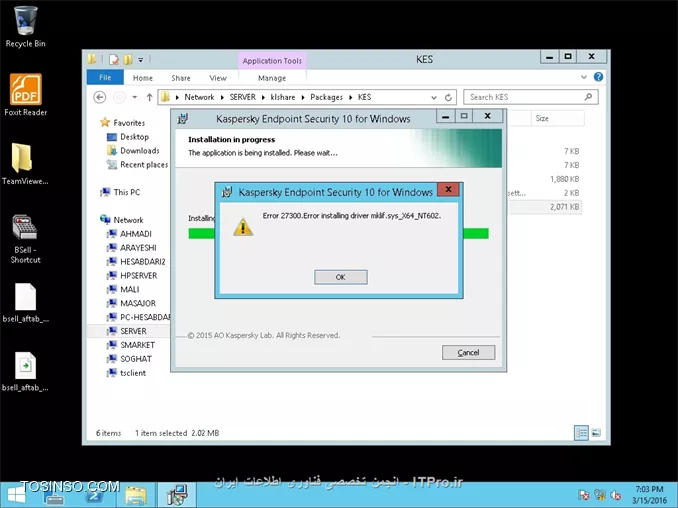This screenshot has height=508, width=678.
Task: Switch to Details view icon in status bar
Action: point(582,433)
